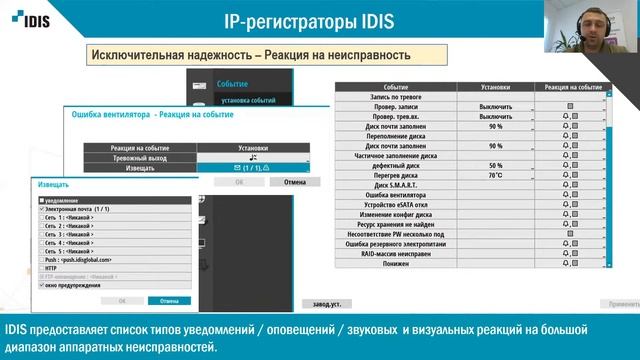Check the Сеть 5 : <Никакой> box

[42, 251]
